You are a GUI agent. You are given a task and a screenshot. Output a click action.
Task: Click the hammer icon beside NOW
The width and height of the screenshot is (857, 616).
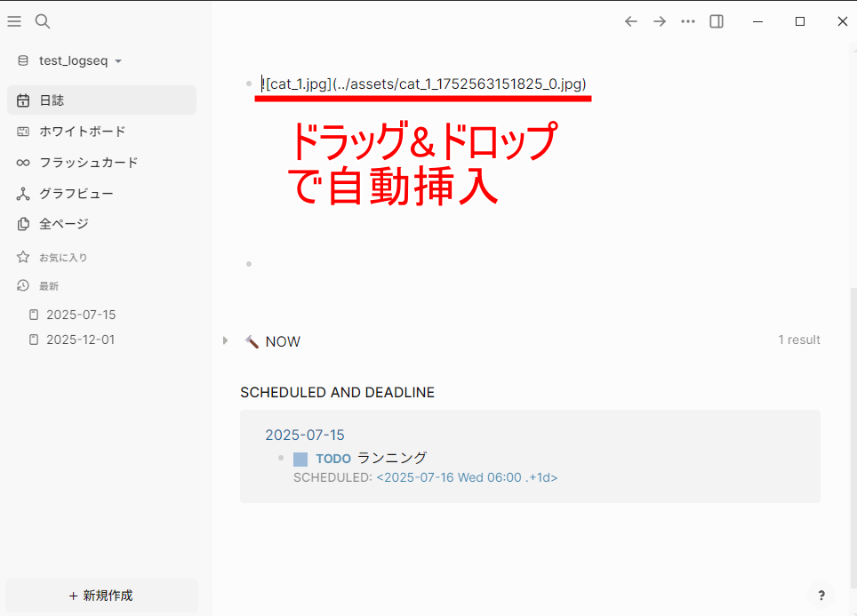252,341
